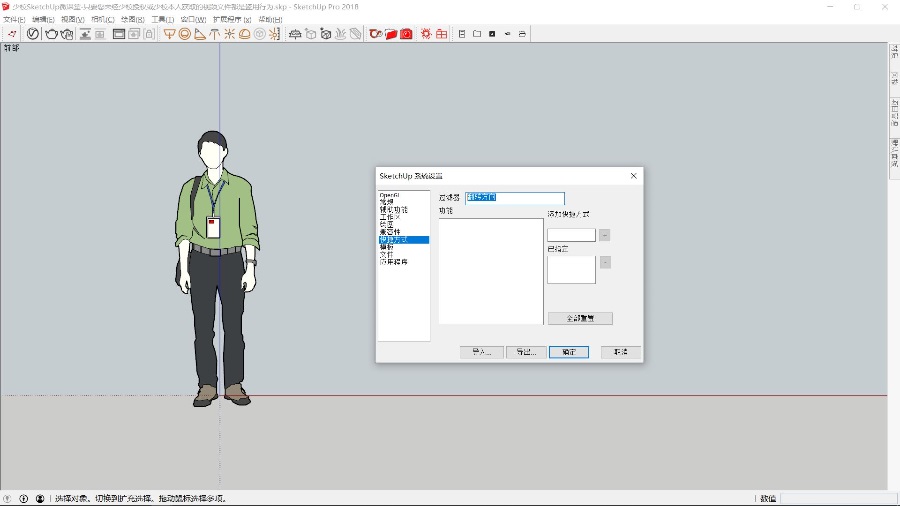Click the red folder toolbar icon
900x506 pixels.
pos(391,34)
